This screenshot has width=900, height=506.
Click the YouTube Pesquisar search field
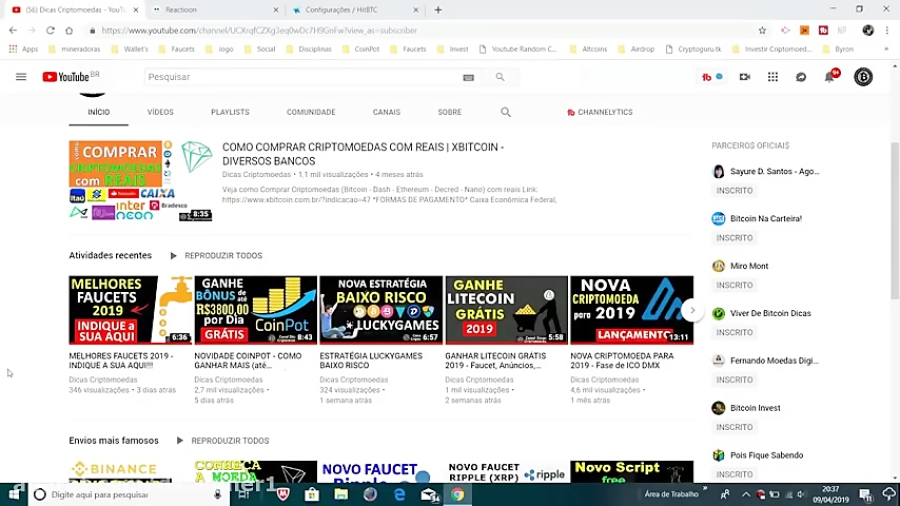click(301, 77)
